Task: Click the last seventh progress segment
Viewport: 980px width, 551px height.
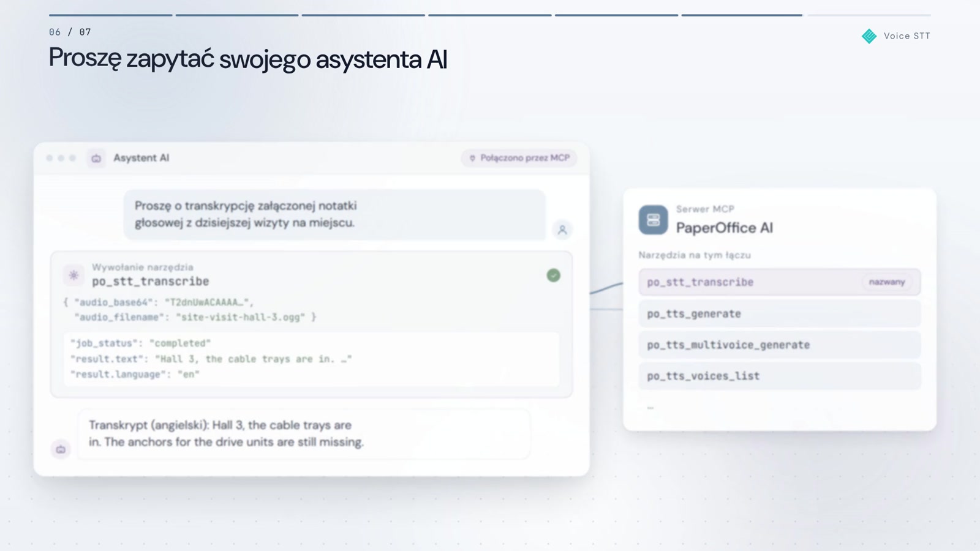Action: tap(869, 15)
